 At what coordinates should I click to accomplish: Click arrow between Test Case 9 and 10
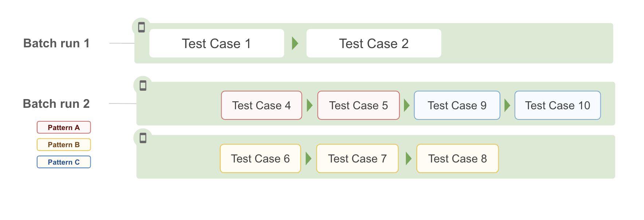pyautogui.click(x=507, y=105)
